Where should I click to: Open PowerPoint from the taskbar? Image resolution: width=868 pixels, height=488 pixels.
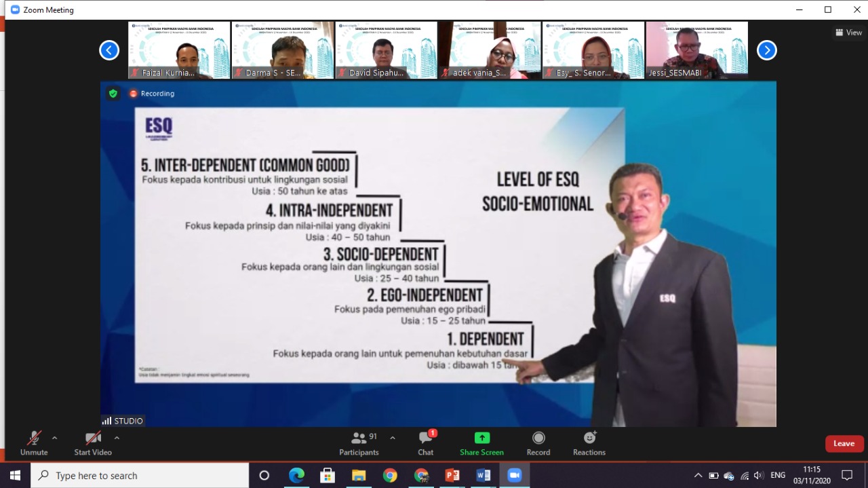tap(452, 475)
